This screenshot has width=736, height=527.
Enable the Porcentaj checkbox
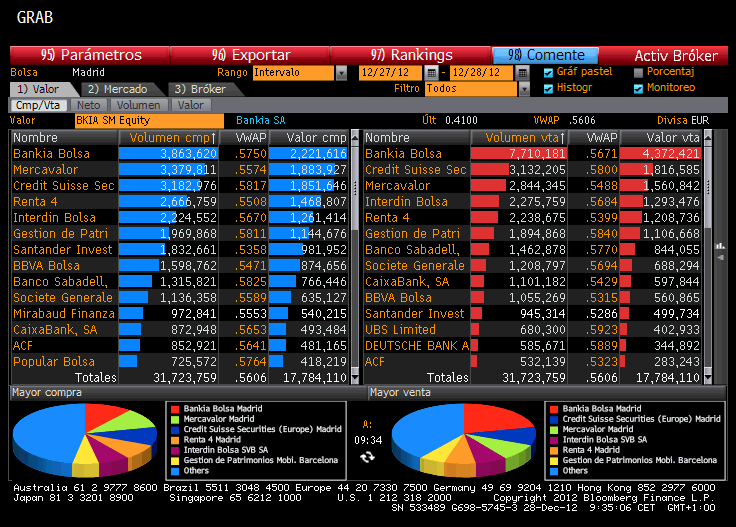pyautogui.click(x=638, y=72)
